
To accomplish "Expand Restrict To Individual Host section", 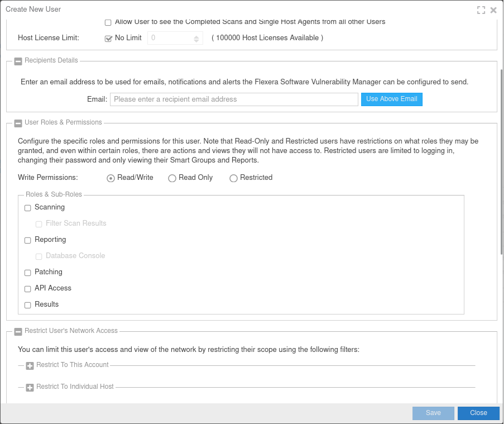I will click(x=30, y=387).
